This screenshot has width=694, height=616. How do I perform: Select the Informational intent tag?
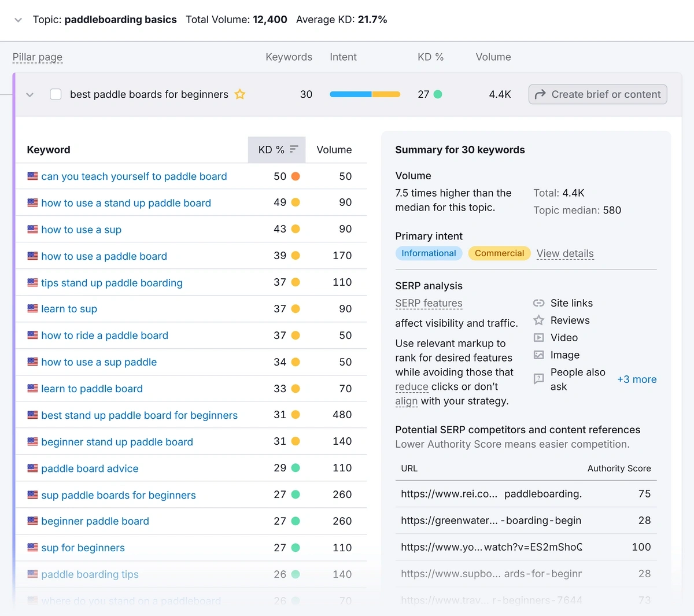(429, 253)
